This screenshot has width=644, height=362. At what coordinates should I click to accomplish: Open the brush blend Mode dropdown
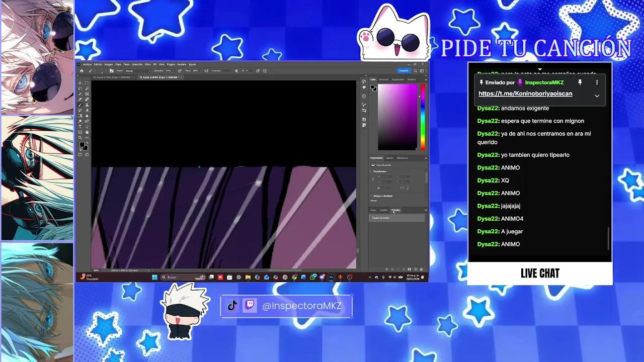pyautogui.click(x=138, y=71)
